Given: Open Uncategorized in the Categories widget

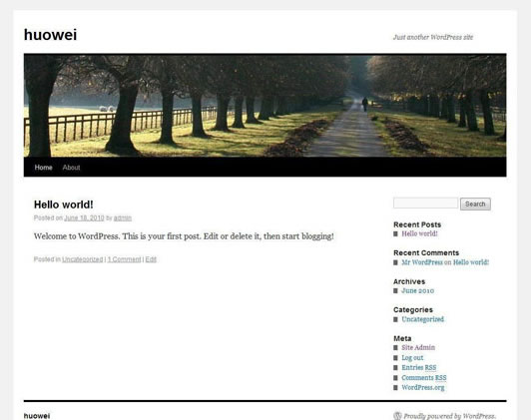Looking at the screenshot, I should point(422,319).
